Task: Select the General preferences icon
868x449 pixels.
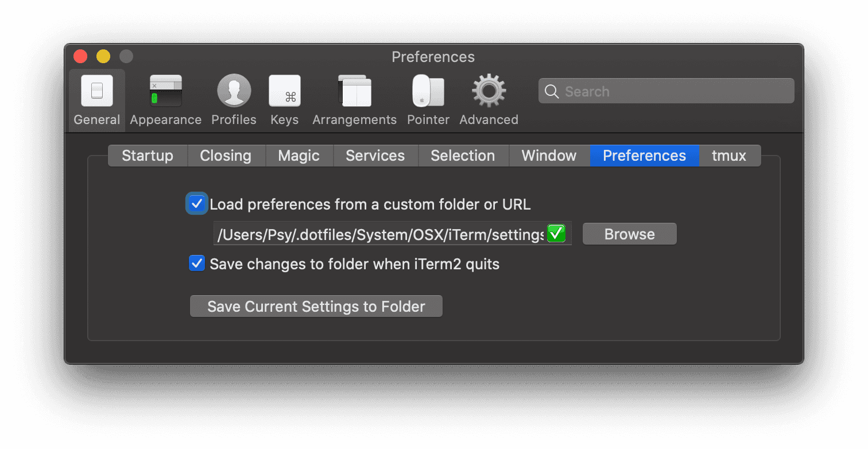Action: click(96, 99)
